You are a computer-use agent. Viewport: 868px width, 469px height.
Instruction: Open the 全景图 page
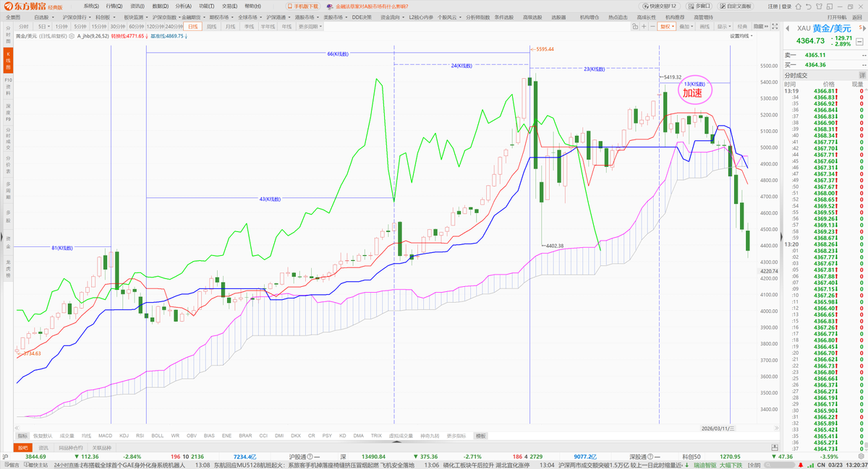coord(14,16)
